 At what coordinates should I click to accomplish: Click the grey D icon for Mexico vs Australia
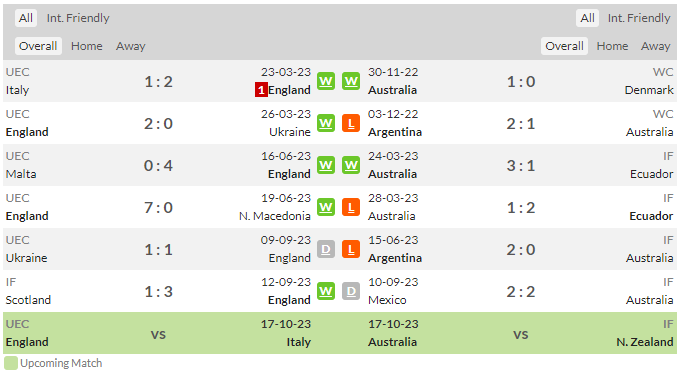click(351, 292)
